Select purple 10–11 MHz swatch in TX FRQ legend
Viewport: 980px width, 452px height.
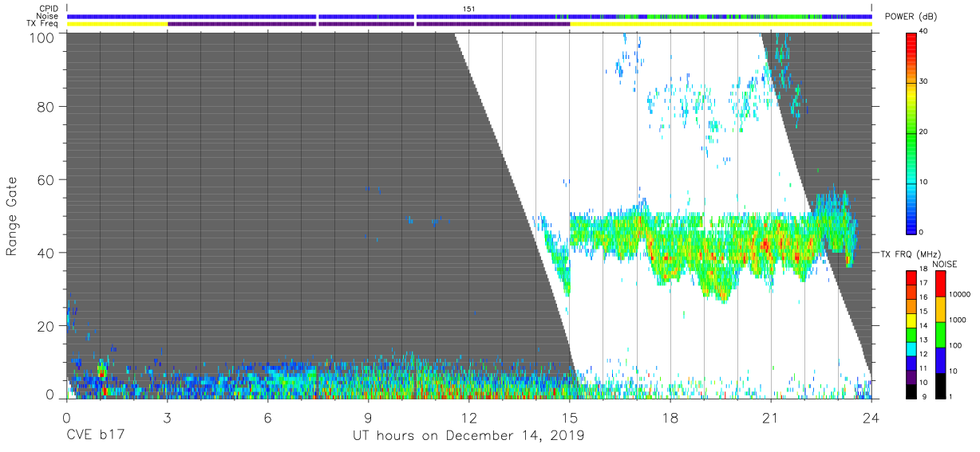pos(911,376)
